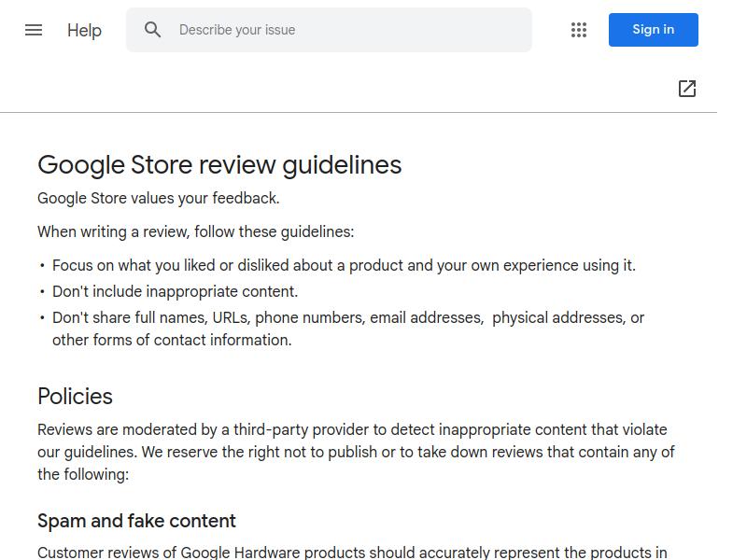Click 'Customer reviews of Google Hardware' line
Screen dimensions: 747x560
(352, 553)
